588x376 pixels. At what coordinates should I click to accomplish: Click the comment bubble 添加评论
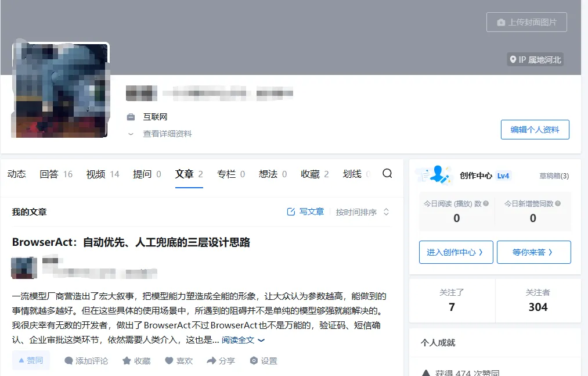pos(86,361)
